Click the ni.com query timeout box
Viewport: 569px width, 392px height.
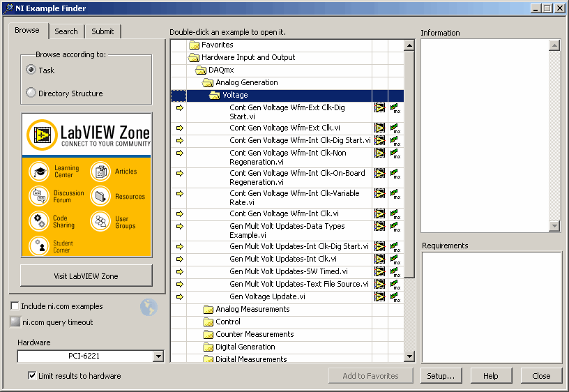click(15, 322)
